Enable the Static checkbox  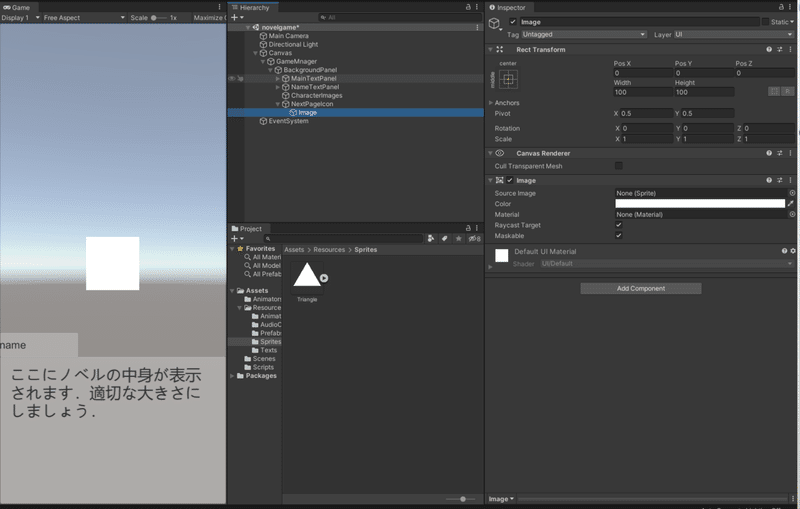(765, 21)
